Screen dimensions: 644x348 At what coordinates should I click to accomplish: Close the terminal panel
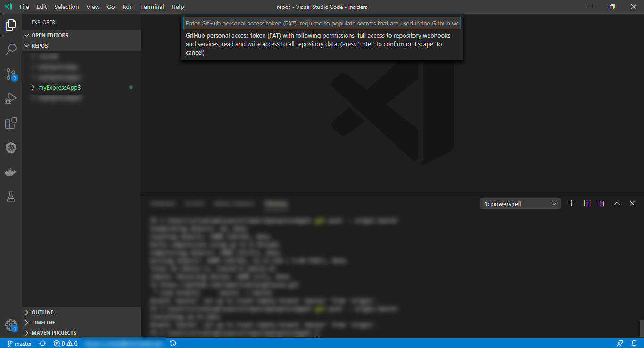pyautogui.click(x=632, y=203)
